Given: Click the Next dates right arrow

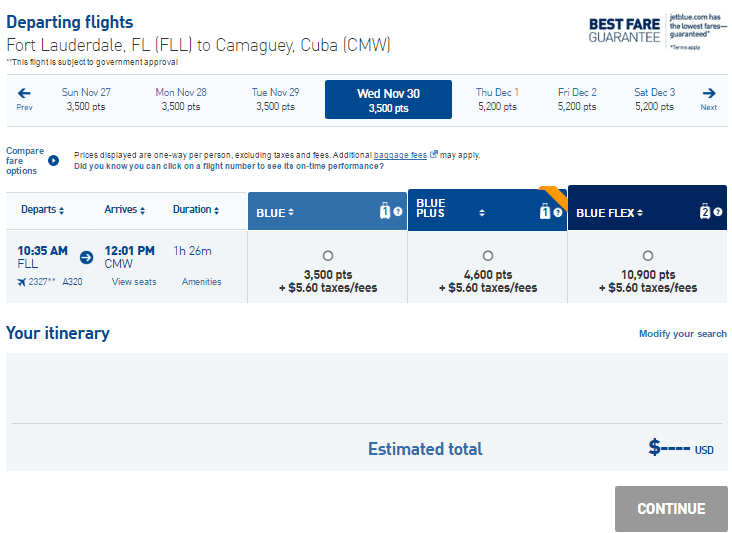Looking at the screenshot, I should tap(709, 93).
